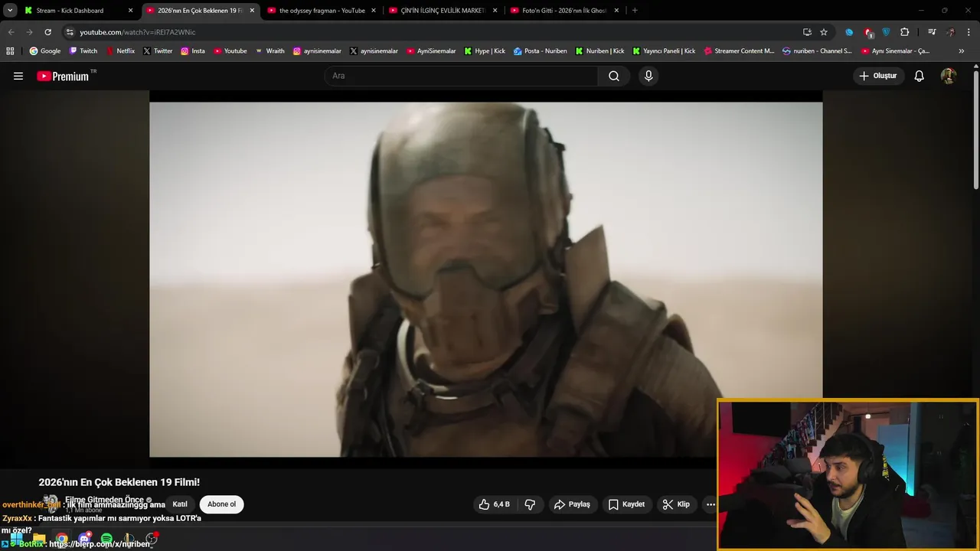Share the video via Paylaş button

pyautogui.click(x=573, y=504)
